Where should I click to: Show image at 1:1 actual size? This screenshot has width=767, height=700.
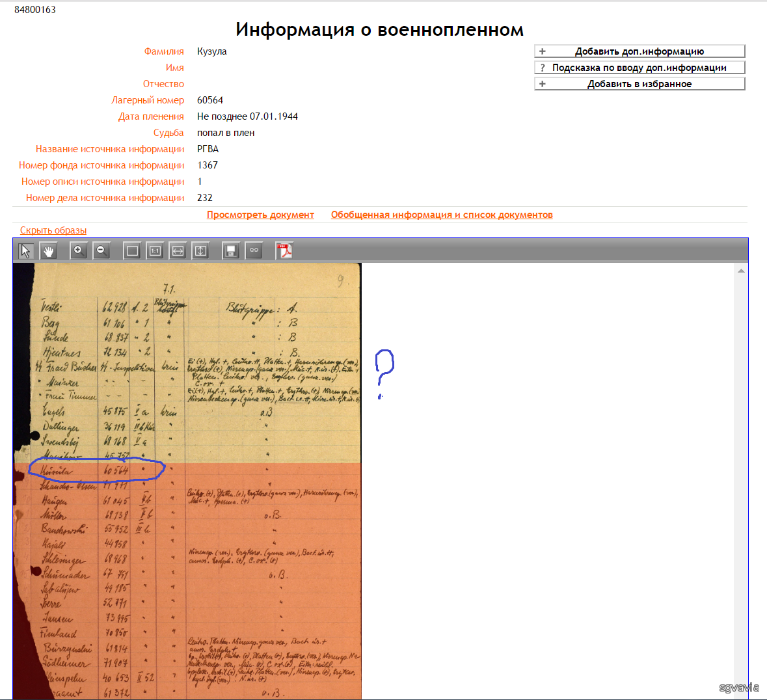[x=155, y=251]
